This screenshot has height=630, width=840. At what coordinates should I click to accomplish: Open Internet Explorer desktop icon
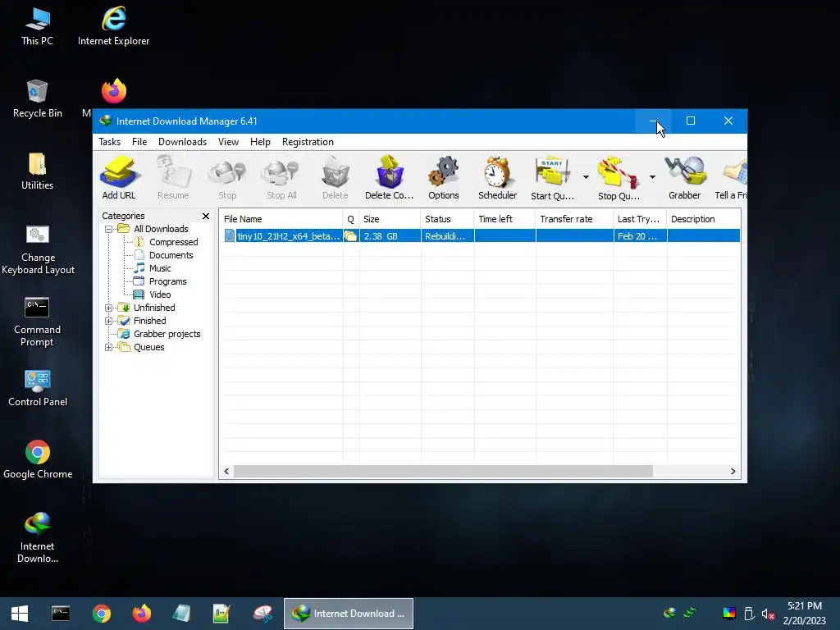[x=113, y=25]
